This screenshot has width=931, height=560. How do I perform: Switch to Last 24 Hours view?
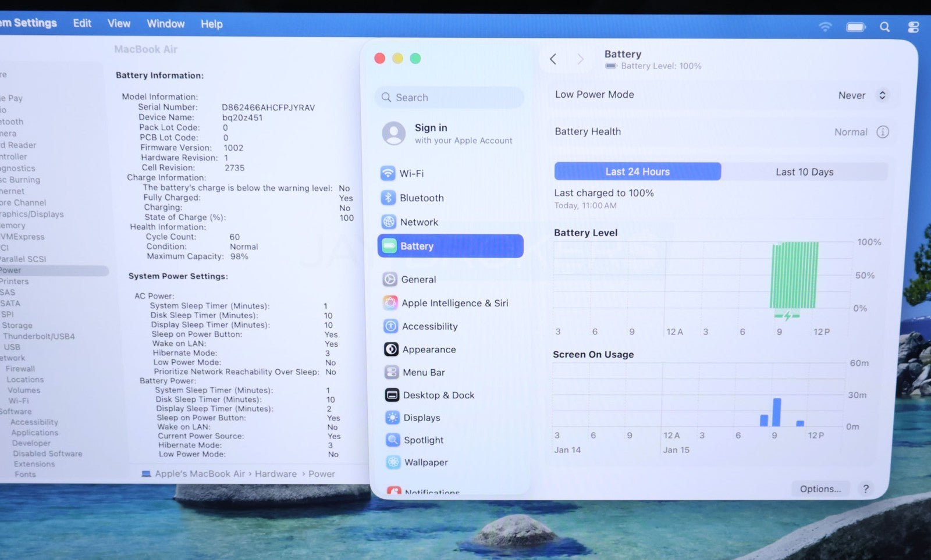pyautogui.click(x=637, y=172)
